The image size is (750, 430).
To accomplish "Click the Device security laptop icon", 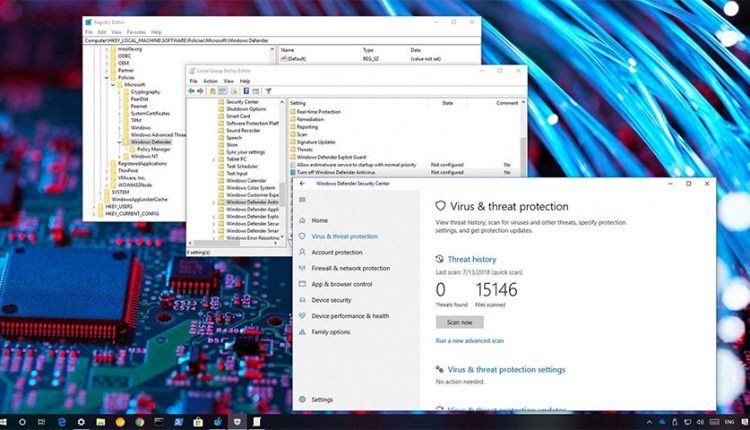I will tap(302, 300).
